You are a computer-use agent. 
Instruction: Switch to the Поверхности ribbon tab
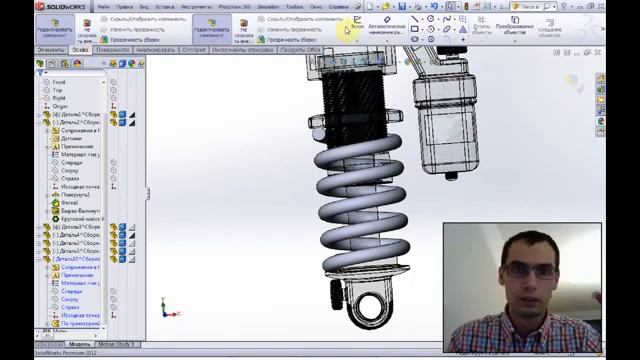pyautogui.click(x=113, y=50)
